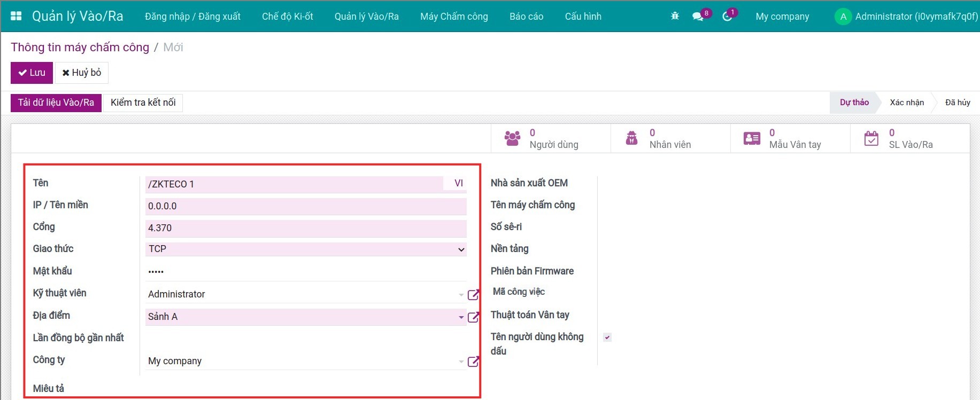Click the IP / Tên miền input field
Screen dimensions: 980x400
click(x=306, y=206)
